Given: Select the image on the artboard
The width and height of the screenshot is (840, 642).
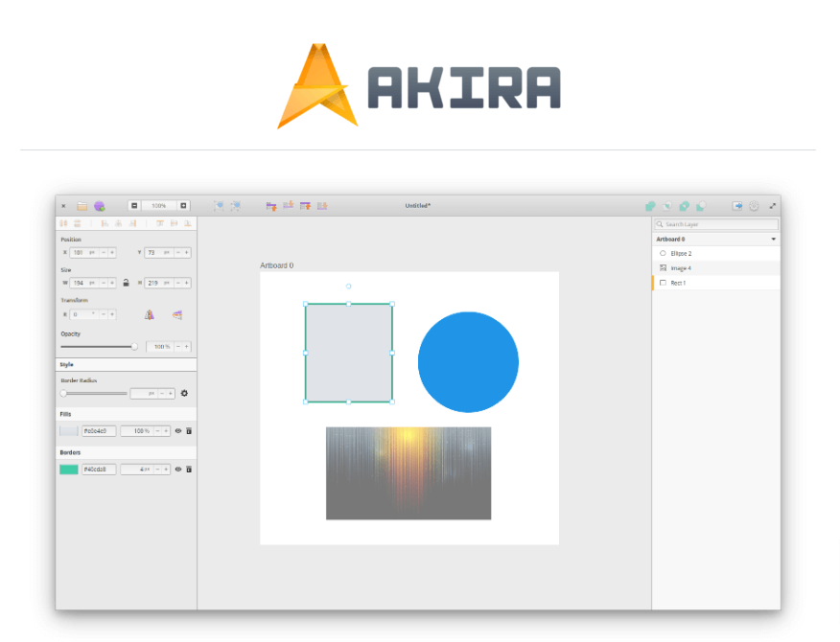Looking at the screenshot, I should pyautogui.click(x=408, y=473).
